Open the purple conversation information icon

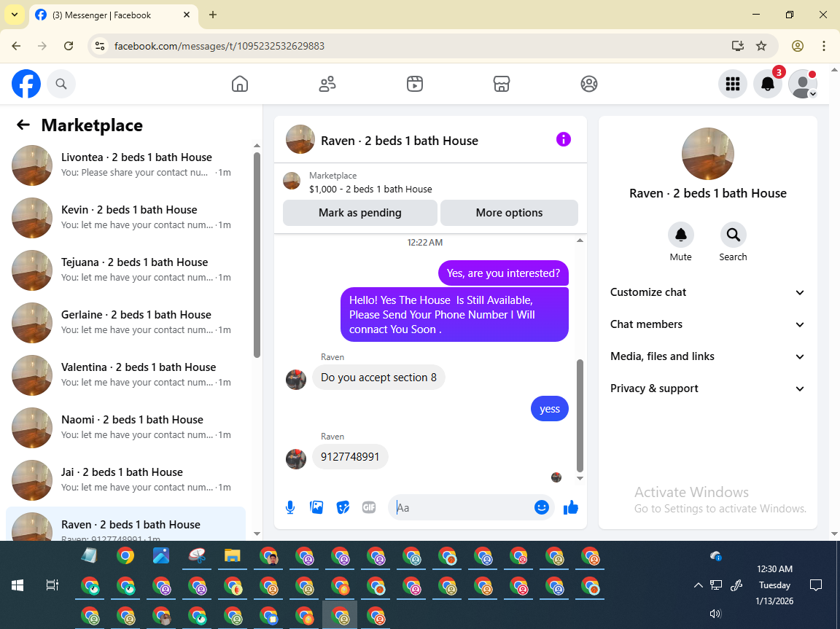(564, 140)
